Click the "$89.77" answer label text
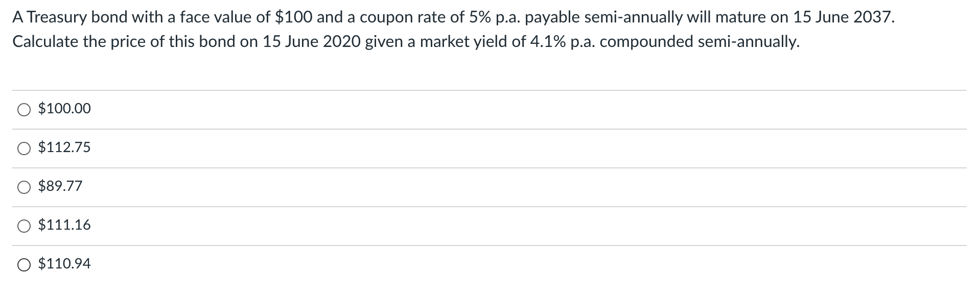Viewport: 980px width, 296px height. click(60, 186)
